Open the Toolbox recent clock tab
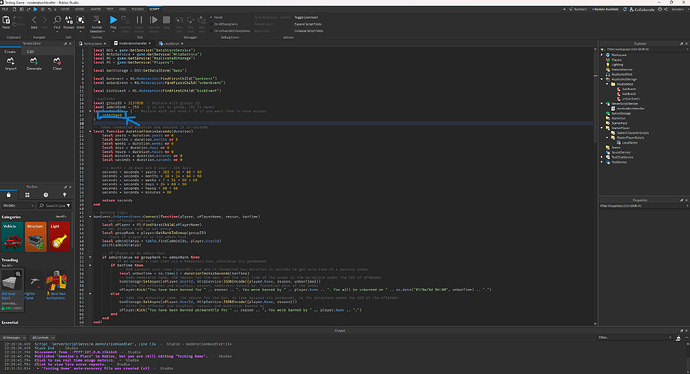This screenshot has width=690, height=374. (46, 195)
